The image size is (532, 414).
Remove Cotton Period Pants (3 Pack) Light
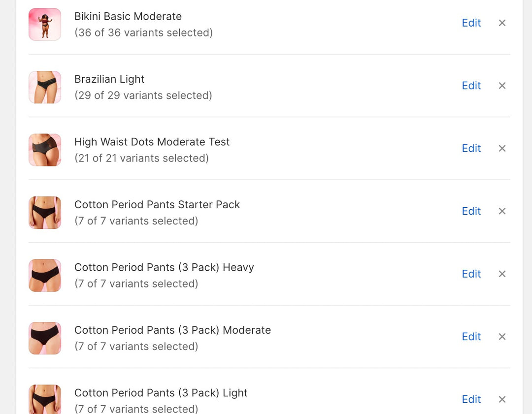pos(502,400)
